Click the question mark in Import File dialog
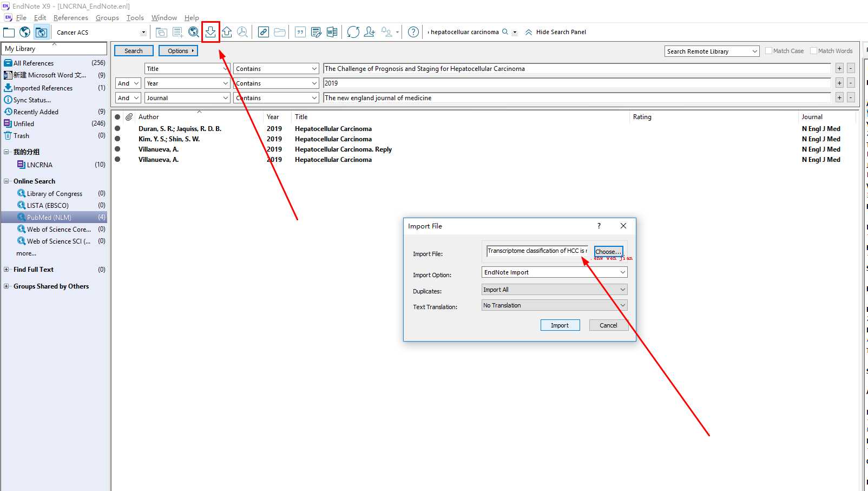 [x=599, y=226]
